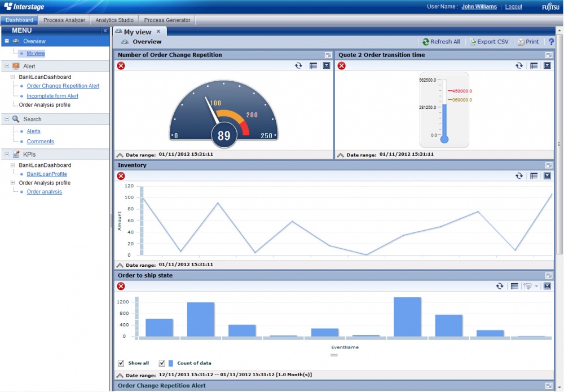564x392 pixels.
Task: Open the Order analysis link
Action: (44, 192)
